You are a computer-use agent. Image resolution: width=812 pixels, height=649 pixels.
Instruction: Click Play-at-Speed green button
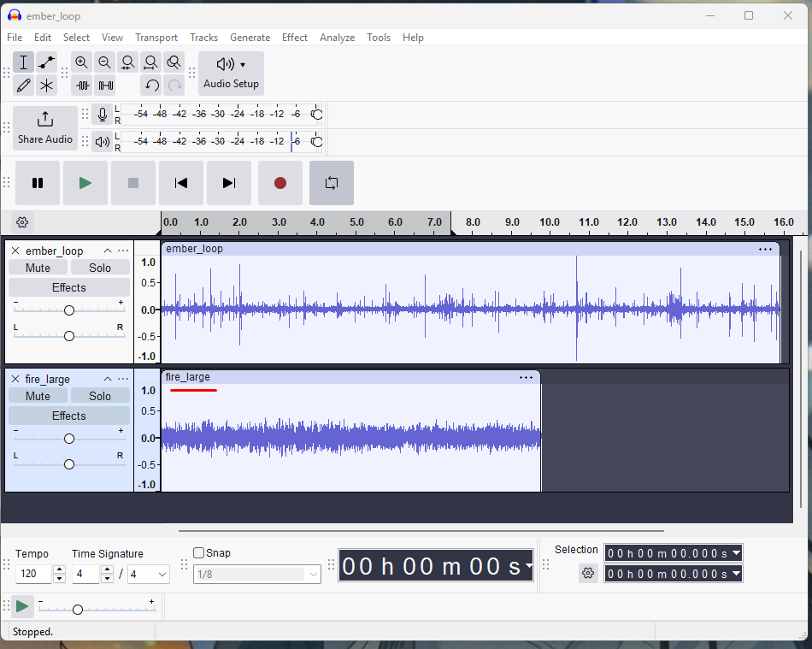(21, 606)
